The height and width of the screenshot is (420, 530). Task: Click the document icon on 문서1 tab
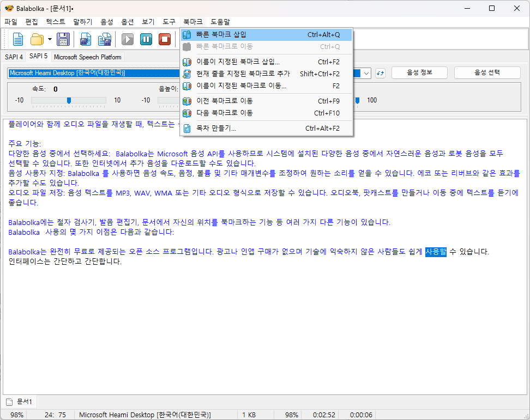point(9,402)
